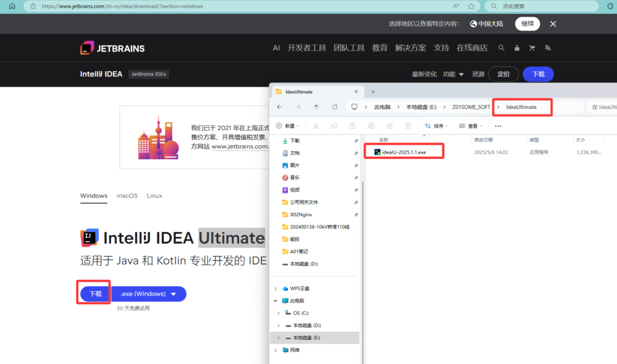The image size is (617, 364).
Task: Click the paste icon in Explorer toolbar
Action: [x=352, y=126]
